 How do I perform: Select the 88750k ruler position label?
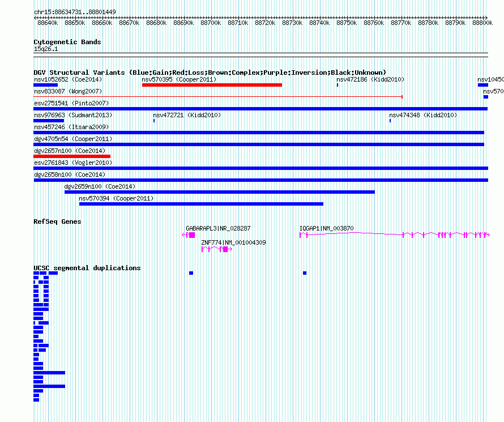pyautogui.click(x=347, y=23)
